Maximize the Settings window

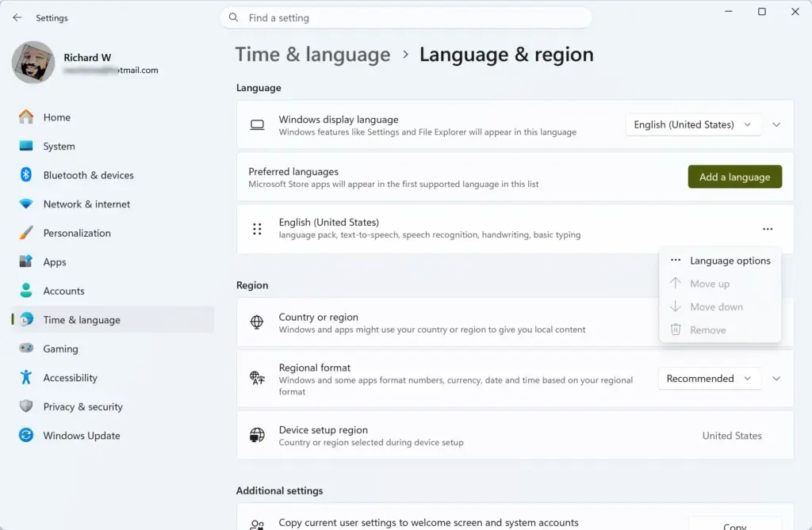(x=762, y=11)
